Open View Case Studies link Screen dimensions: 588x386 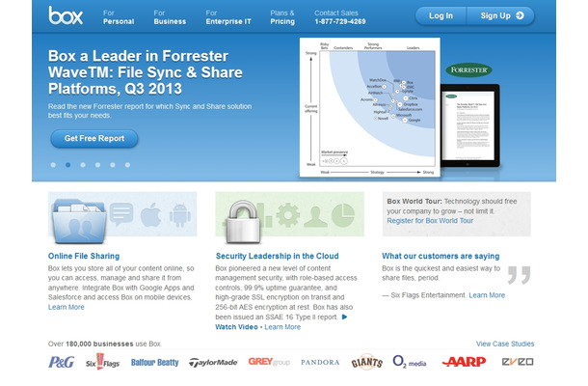click(x=505, y=344)
